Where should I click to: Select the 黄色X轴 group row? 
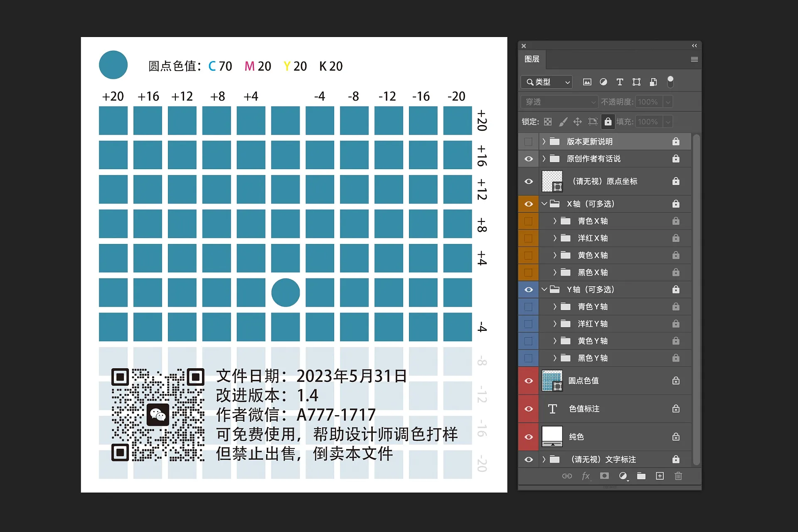615,255
